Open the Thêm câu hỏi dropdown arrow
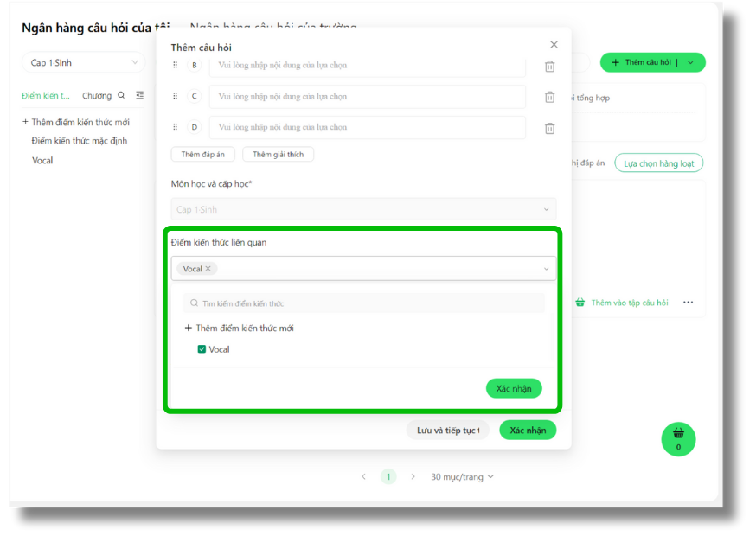This screenshot has height=536, width=756. click(x=692, y=62)
